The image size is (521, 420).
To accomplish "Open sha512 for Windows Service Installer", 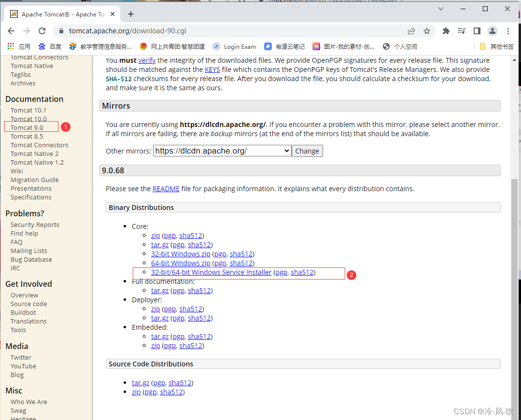I will click(302, 272).
